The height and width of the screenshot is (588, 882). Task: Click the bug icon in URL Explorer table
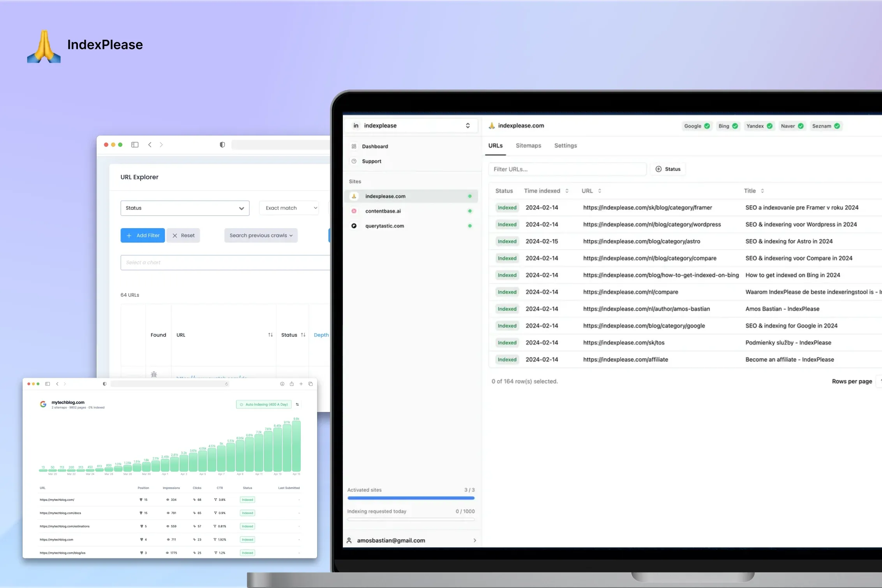coord(154,375)
